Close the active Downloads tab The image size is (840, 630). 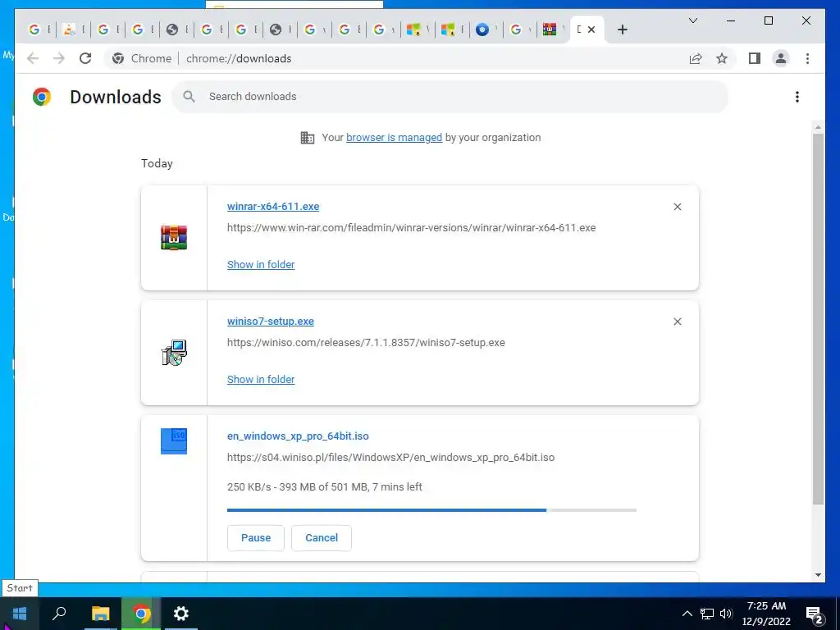pyautogui.click(x=591, y=30)
